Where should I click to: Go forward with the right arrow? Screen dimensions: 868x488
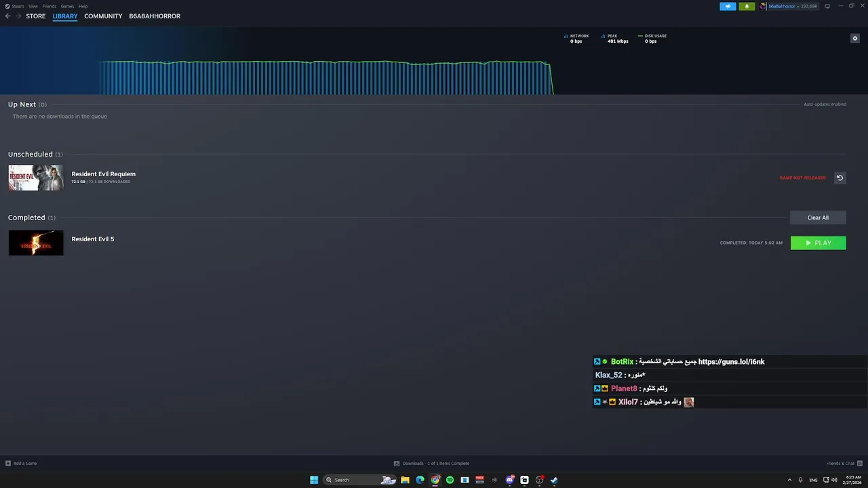(x=19, y=16)
